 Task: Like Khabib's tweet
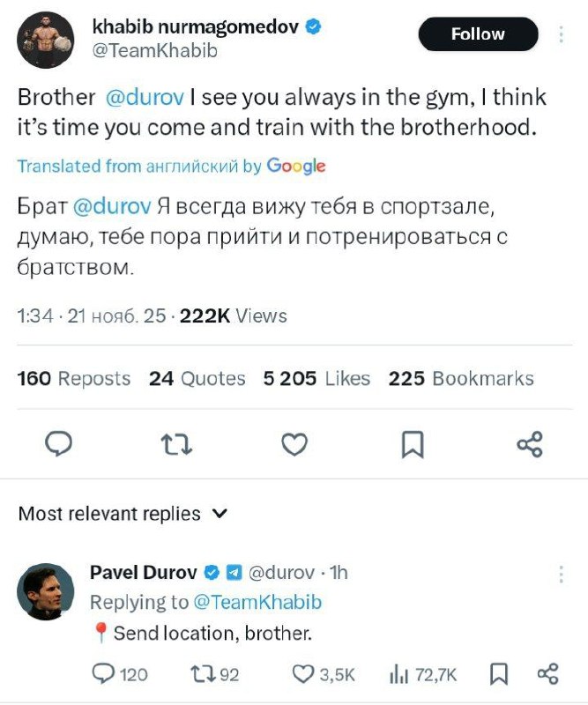pos(294,445)
